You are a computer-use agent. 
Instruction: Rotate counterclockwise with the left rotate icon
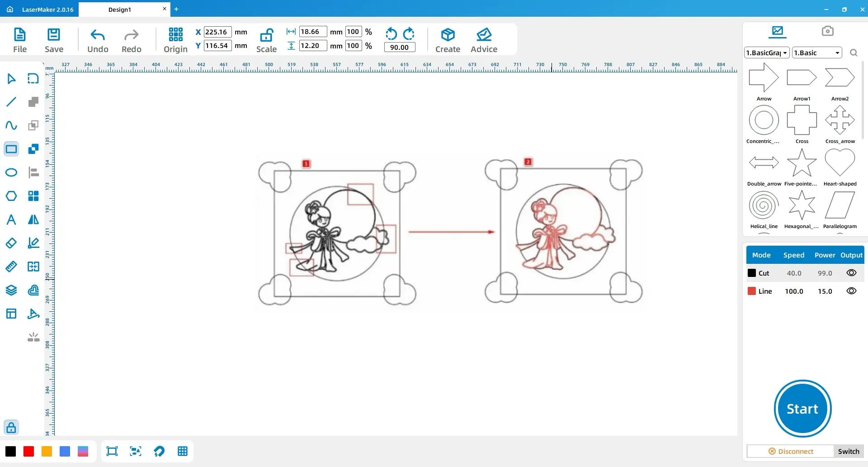(391, 34)
